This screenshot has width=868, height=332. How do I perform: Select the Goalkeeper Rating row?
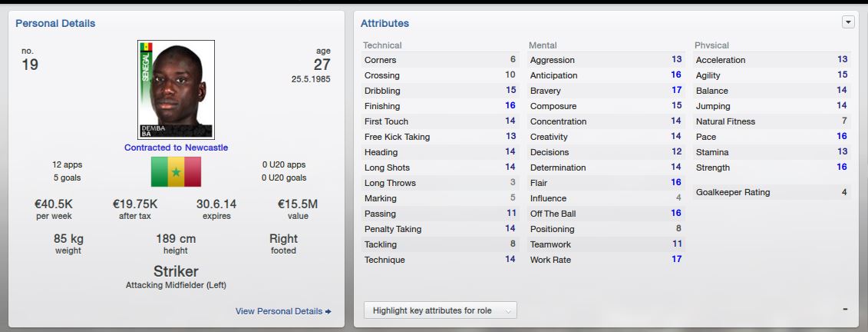tap(771, 192)
